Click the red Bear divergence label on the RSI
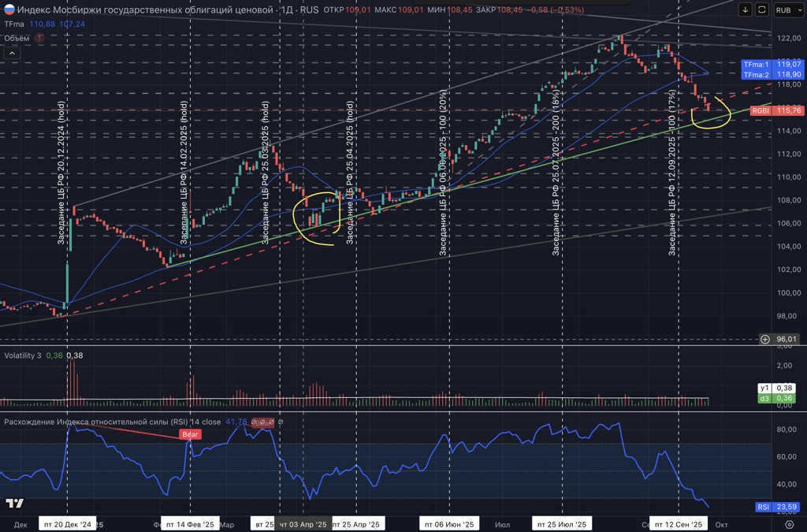 pos(191,434)
